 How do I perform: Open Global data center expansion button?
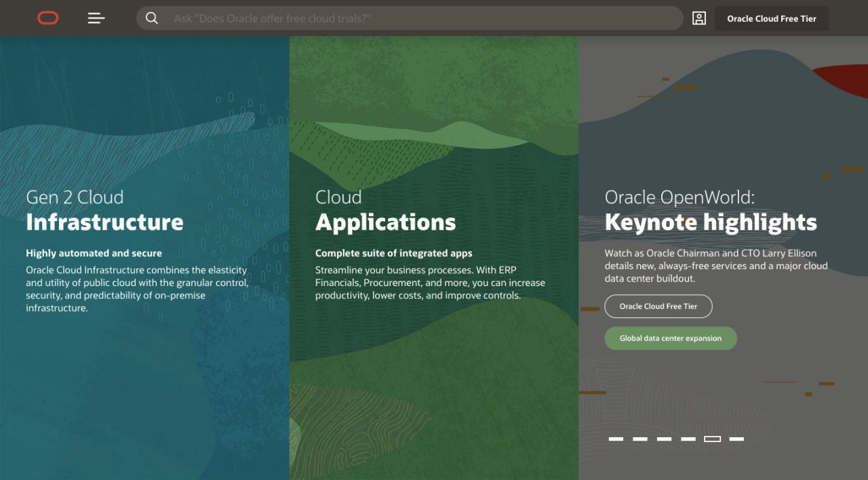point(671,338)
